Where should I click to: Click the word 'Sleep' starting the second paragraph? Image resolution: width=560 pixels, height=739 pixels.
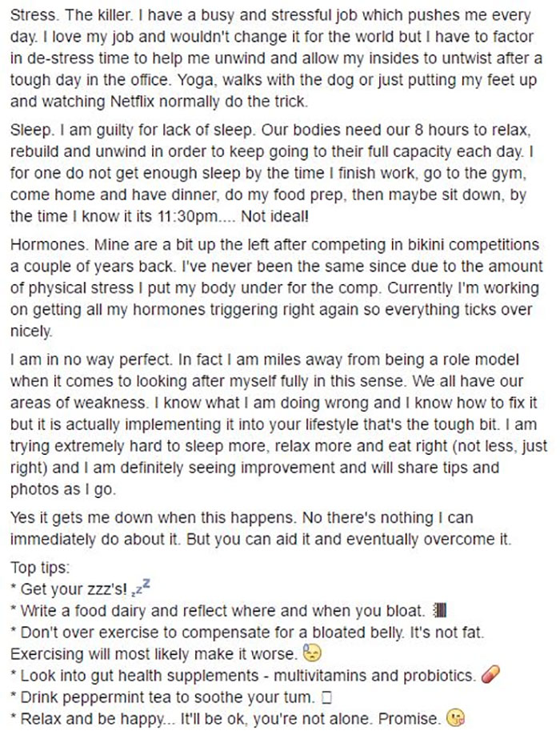tap(28, 132)
